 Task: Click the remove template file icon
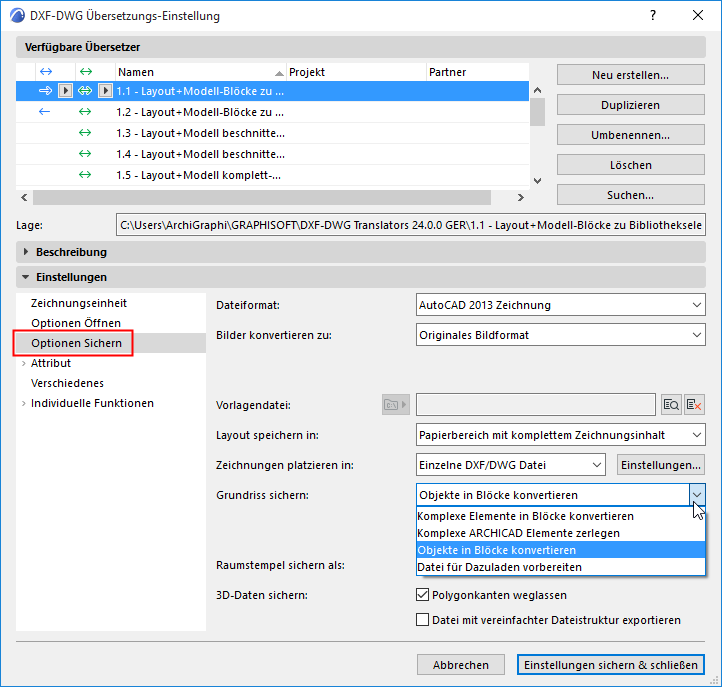coord(694,405)
